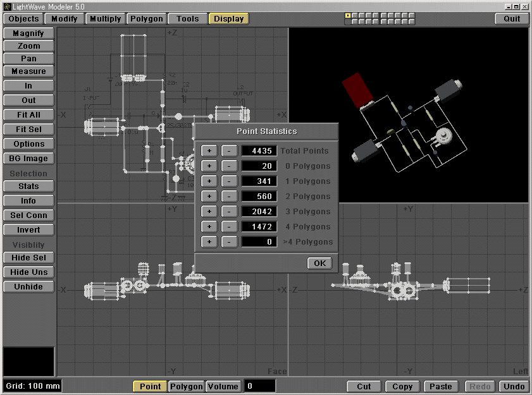Click the Quit button
532x395 pixels.
tap(512, 18)
